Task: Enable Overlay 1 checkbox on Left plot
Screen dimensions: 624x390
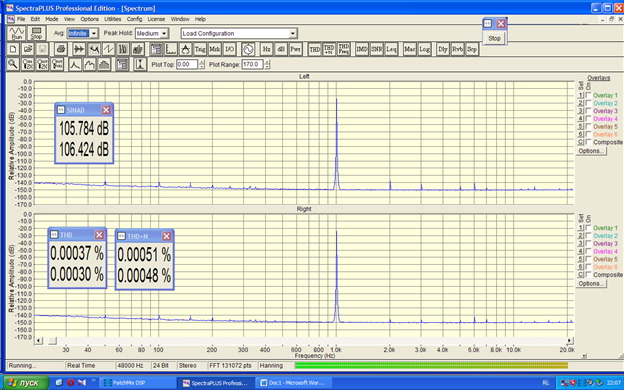Action: 589,95
